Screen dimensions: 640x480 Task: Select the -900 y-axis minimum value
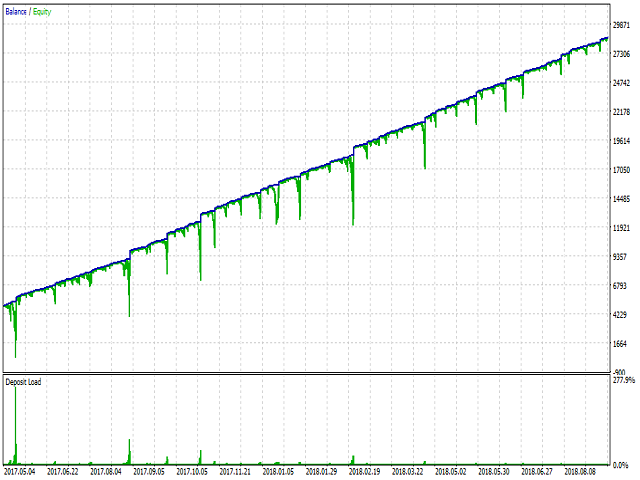622,372
